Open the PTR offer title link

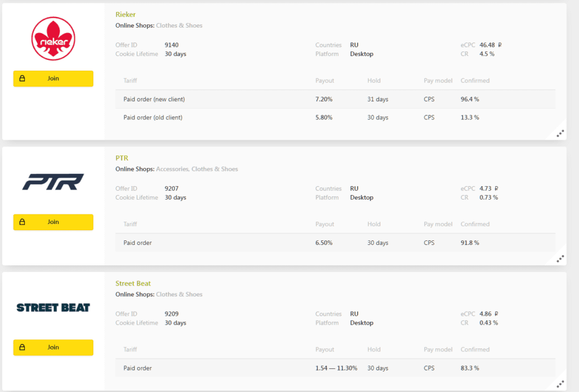122,158
